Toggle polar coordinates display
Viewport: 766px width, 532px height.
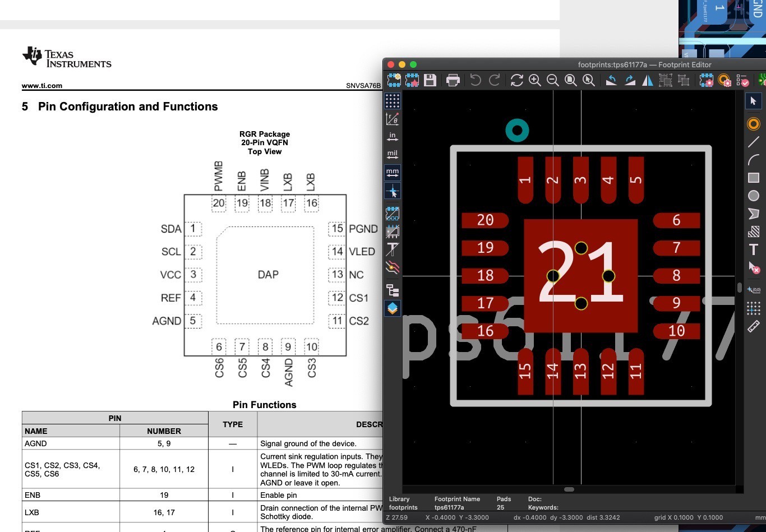393,119
